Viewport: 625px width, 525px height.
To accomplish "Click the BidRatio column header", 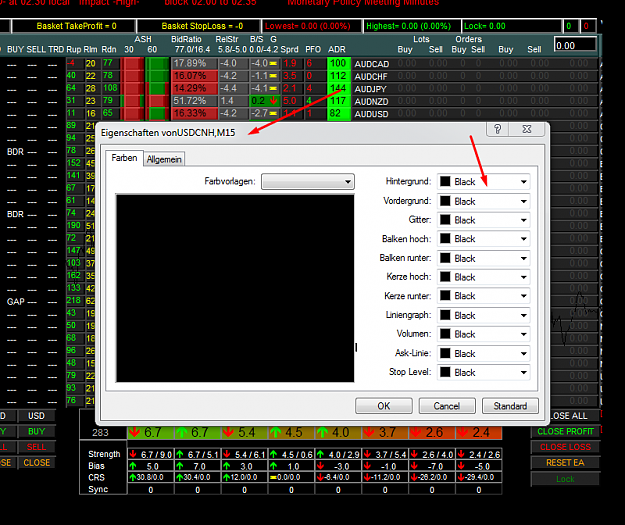I will tap(186, 39).
